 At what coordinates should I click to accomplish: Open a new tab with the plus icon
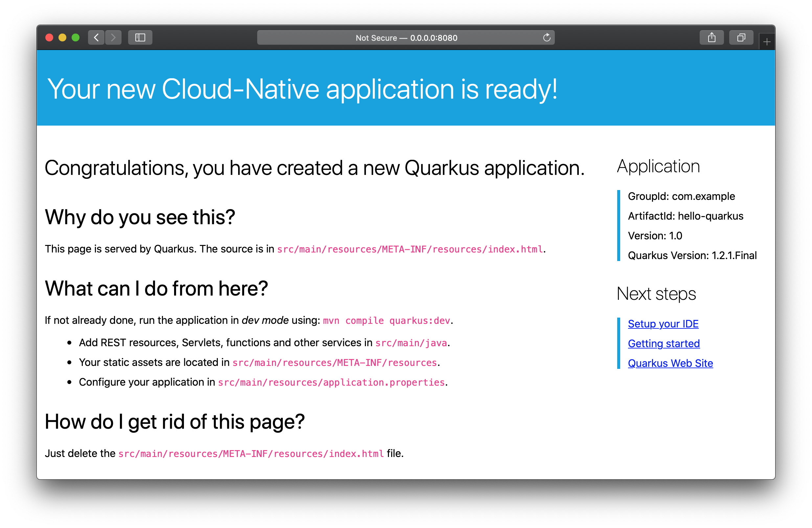[767, 42]
